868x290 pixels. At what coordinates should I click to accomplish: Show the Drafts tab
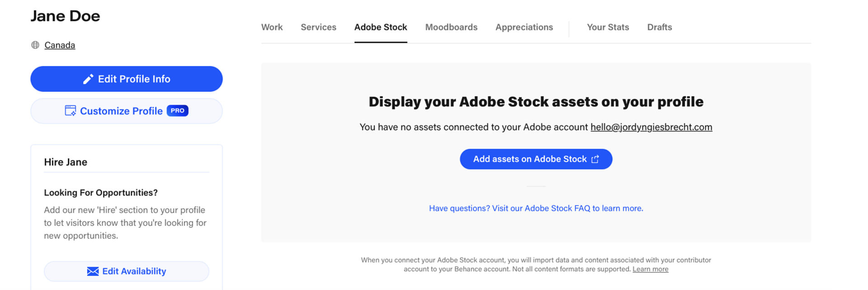[x=659, y=27]
